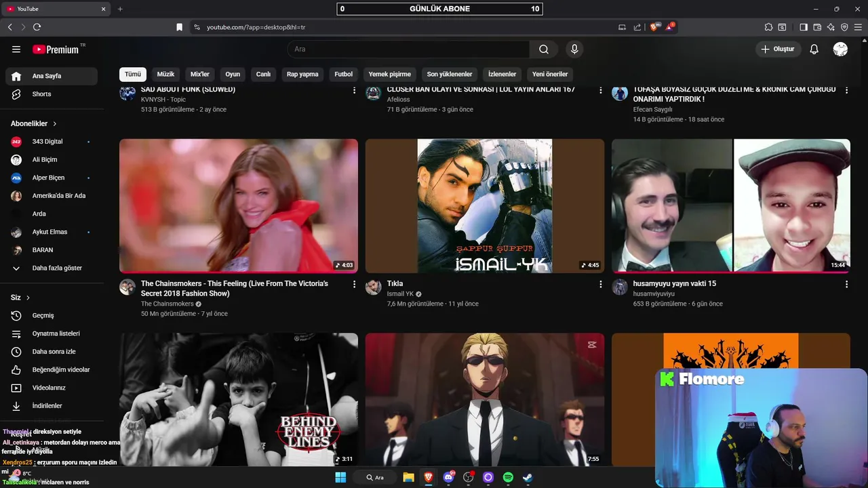868x488 pixels.
Task: Open Spotify from the taskbar
Action: point(508,477)
